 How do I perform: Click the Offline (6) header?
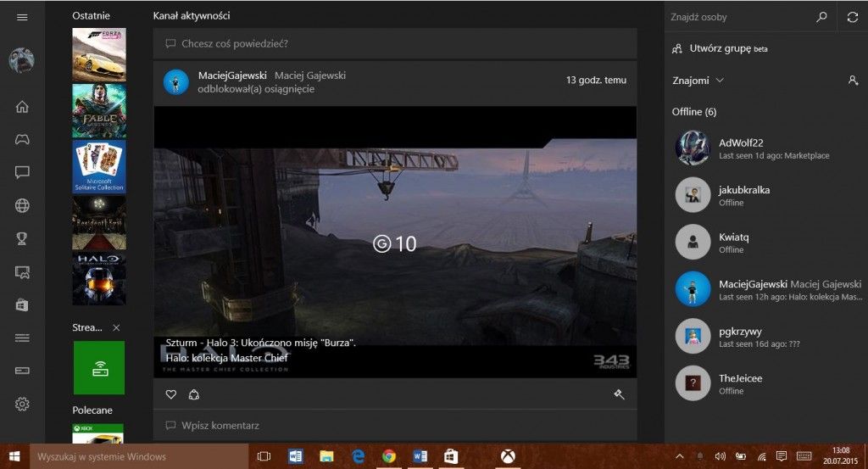tap(694, 112)
